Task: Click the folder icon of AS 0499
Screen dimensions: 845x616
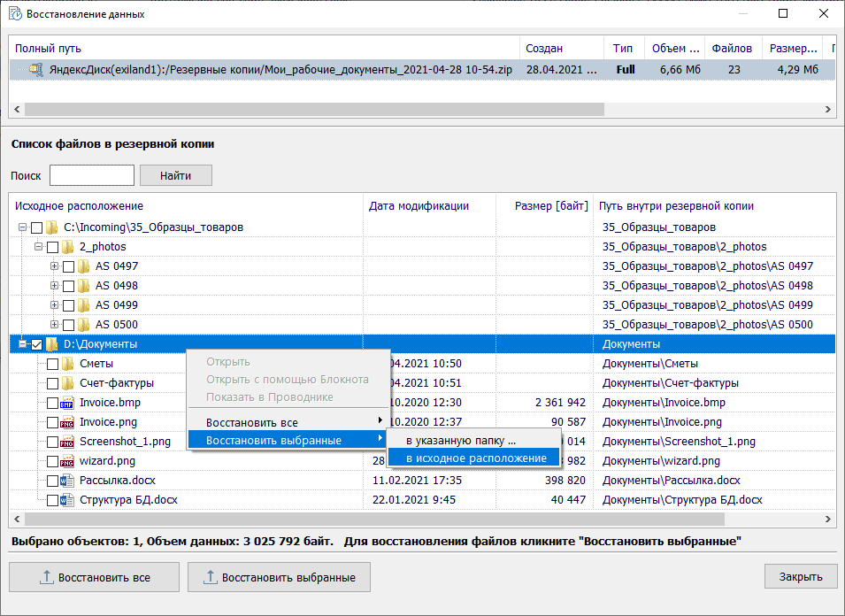Action: [x=83, y=305]
